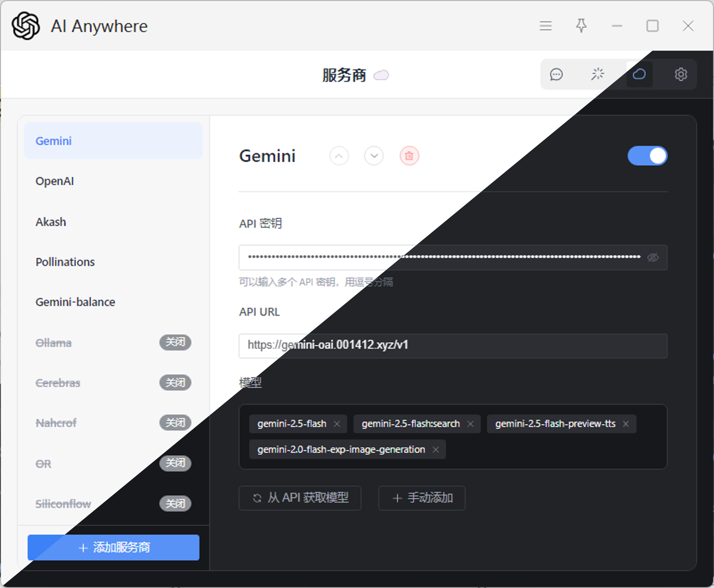Click the API URL input field
This screenshot has width=714, height=588.
[453, 346]
